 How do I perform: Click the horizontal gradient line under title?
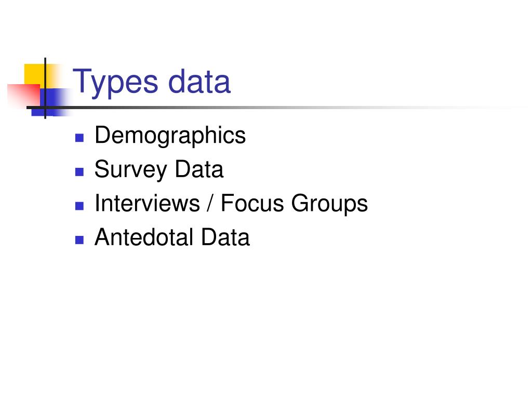(x=271, y=108)
